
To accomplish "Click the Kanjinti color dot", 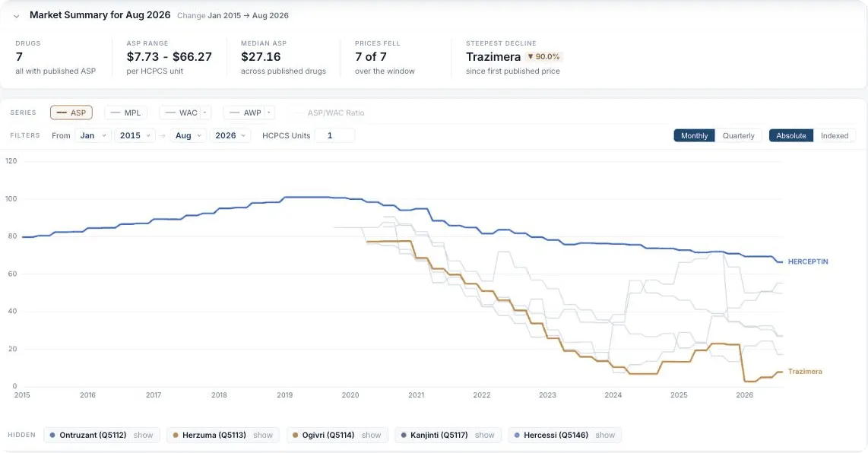I will click(404, 436).
